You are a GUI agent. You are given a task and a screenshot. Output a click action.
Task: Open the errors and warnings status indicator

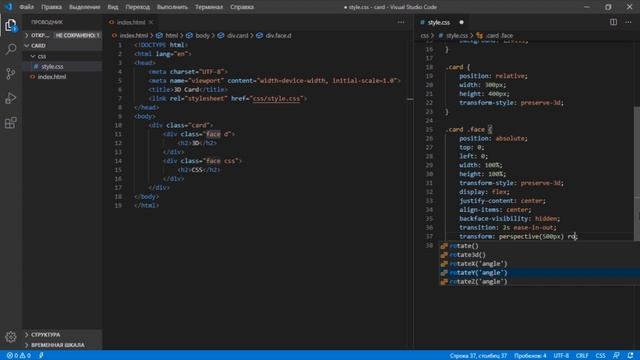19,356
